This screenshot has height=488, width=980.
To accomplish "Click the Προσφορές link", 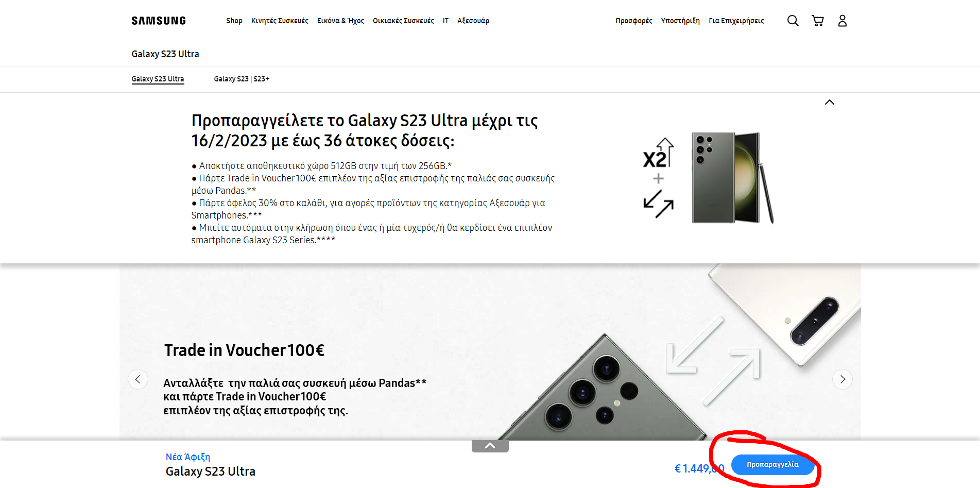I will (634, 21).
